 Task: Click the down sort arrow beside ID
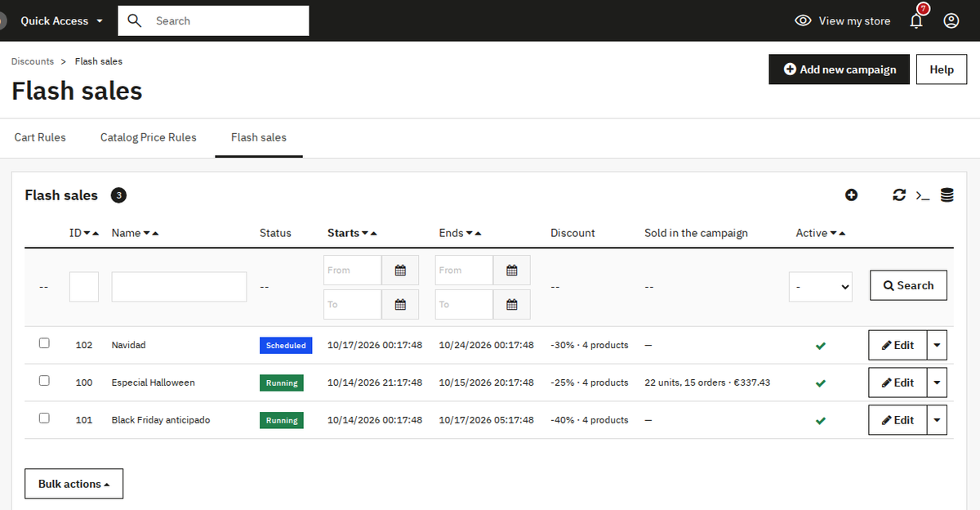87,234
